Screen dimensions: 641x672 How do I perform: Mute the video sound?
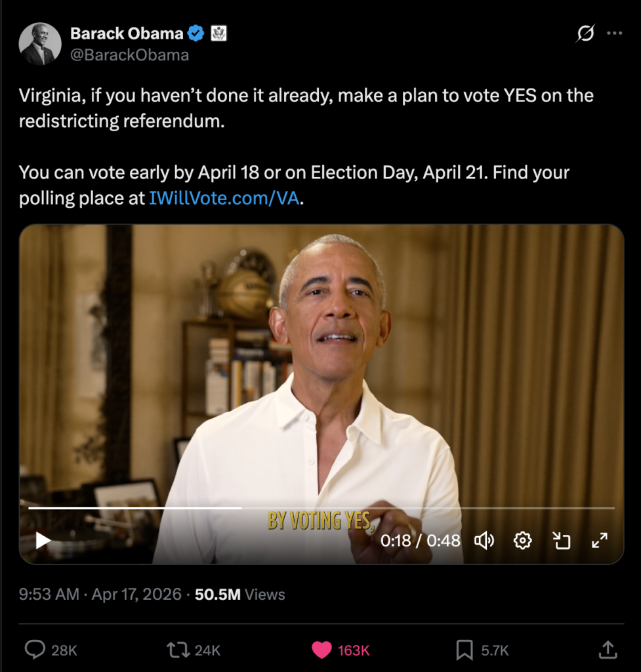[484, 540]
